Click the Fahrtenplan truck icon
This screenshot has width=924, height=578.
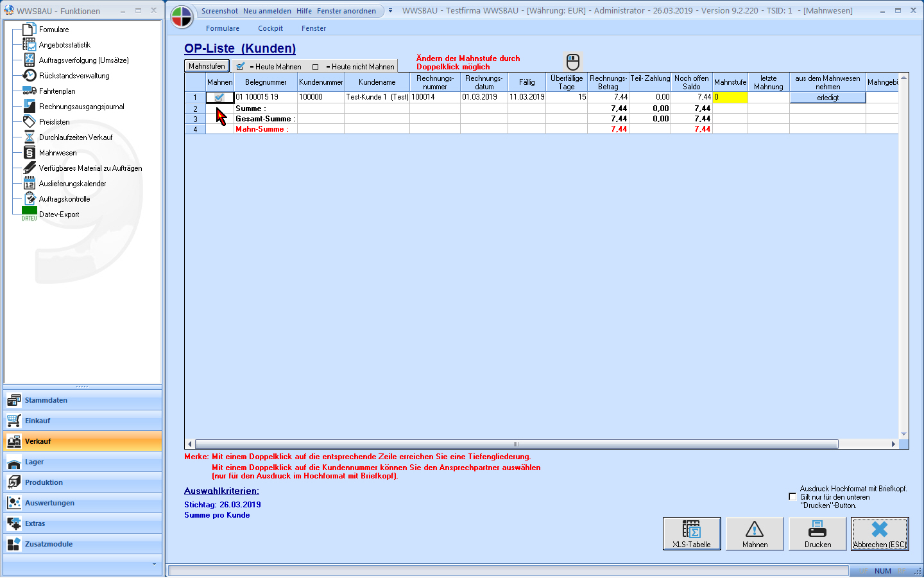pos(30,91)
